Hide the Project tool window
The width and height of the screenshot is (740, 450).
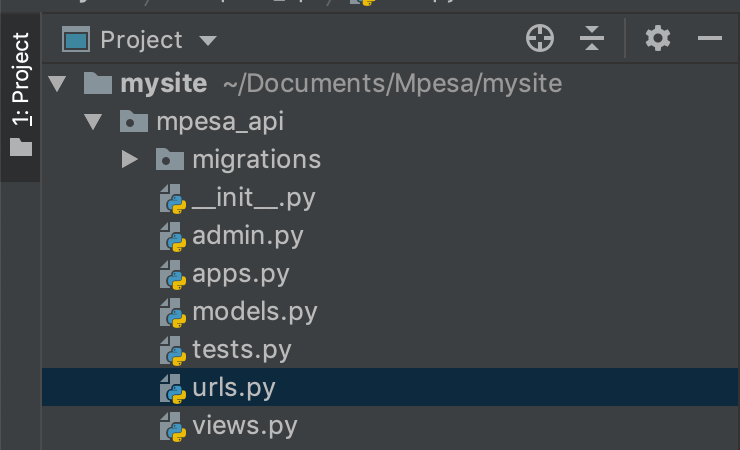(x=710, y=38)
